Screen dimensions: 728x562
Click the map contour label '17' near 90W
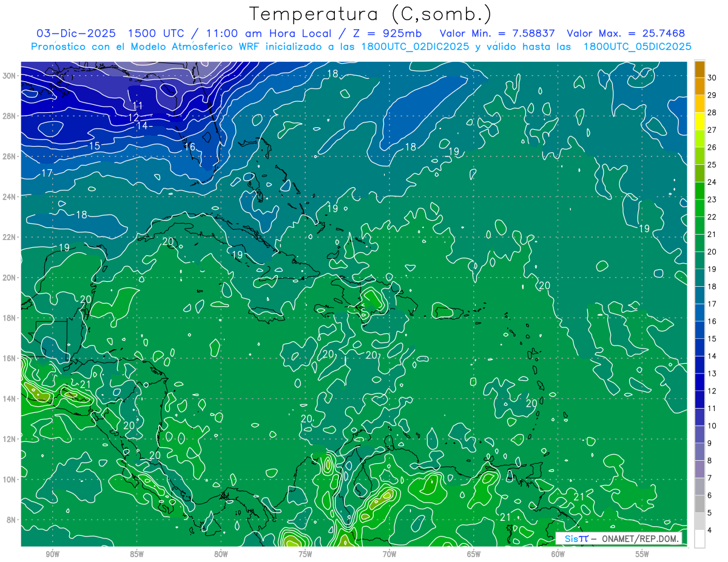coord(47,173)
